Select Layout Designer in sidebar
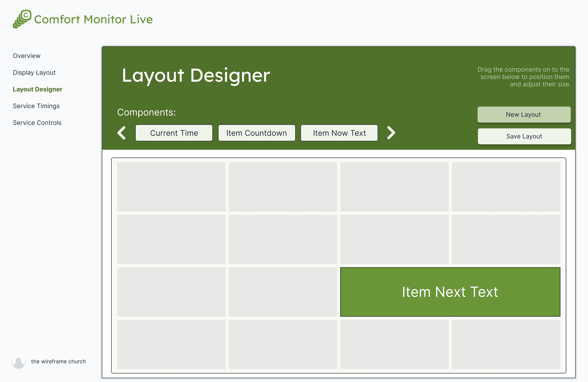This screenshot has width=588, height=382. 38,89
